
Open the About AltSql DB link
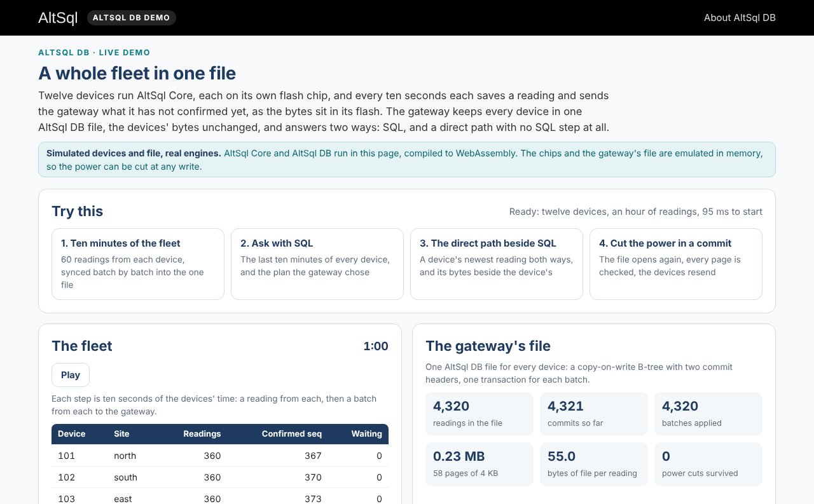(x=740, y=18)
